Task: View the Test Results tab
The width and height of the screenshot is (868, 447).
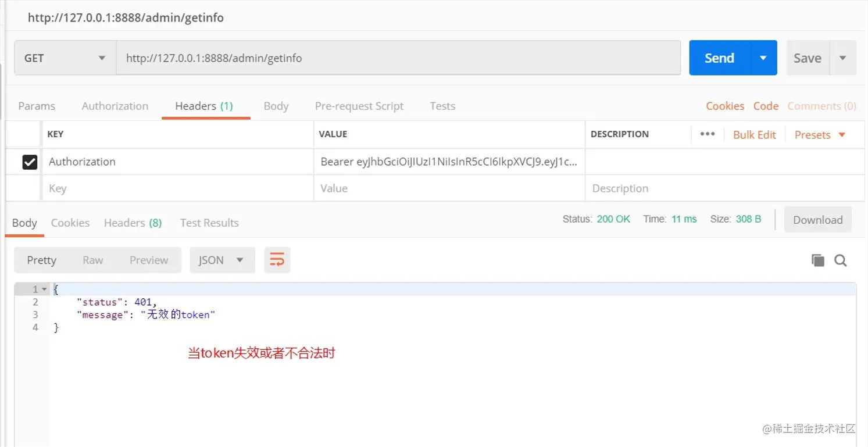Action: point(209,223)
